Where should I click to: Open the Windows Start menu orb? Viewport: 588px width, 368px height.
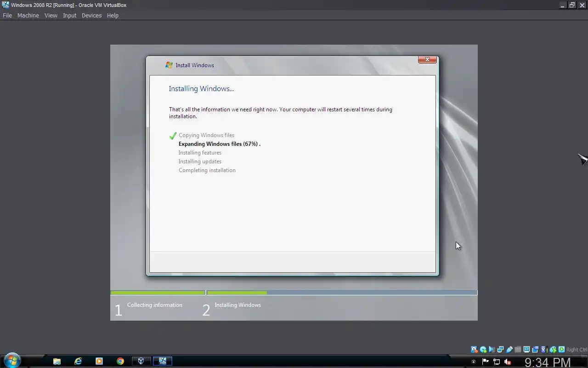point(11,361)
